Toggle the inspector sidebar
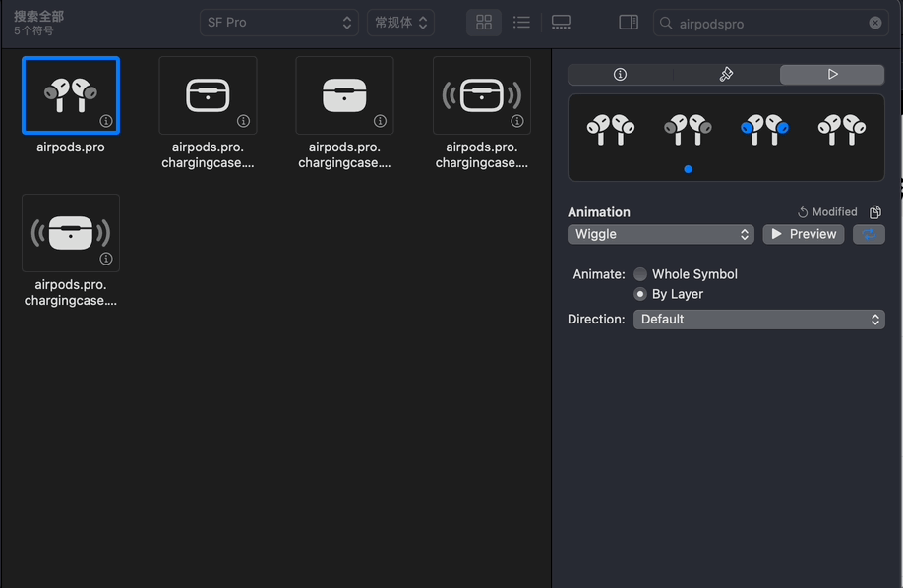The height and width of the screenshot is (588, 903). tap(629, 23)
